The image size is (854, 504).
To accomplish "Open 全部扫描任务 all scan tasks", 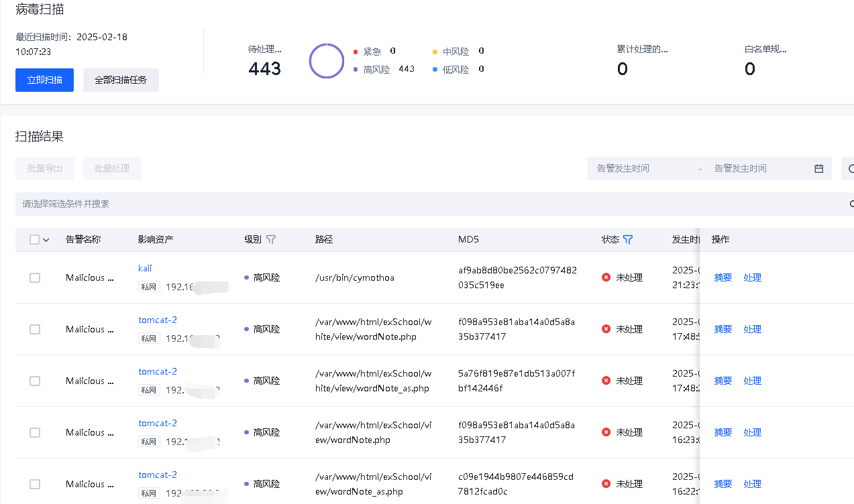I will [121, 80].
